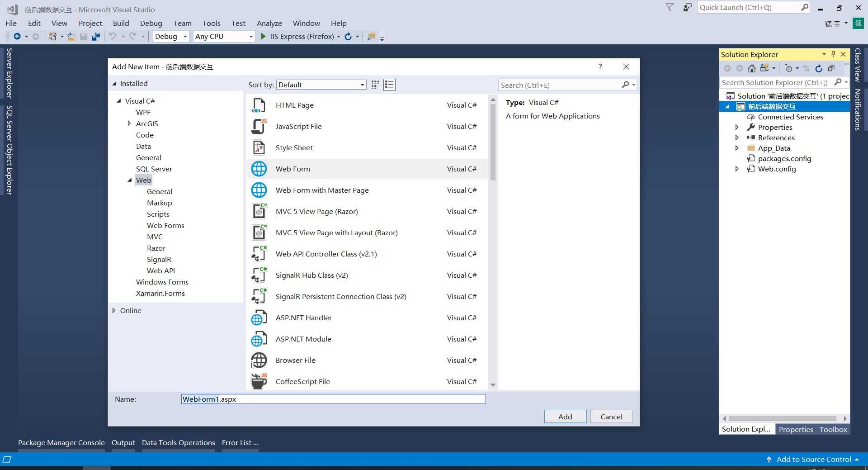868x470 pixels.
Task: Click the Cancel button
Action: click(x=611, y=417)
